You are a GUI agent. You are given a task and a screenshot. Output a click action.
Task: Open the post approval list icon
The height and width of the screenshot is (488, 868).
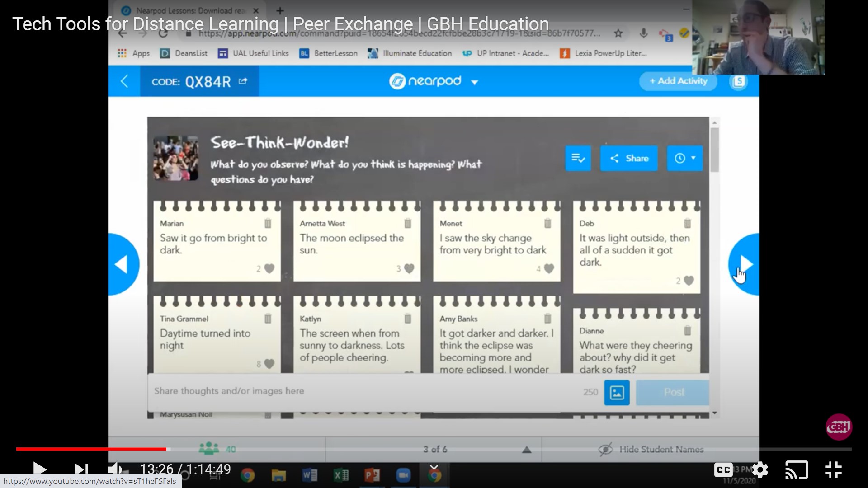578,158
